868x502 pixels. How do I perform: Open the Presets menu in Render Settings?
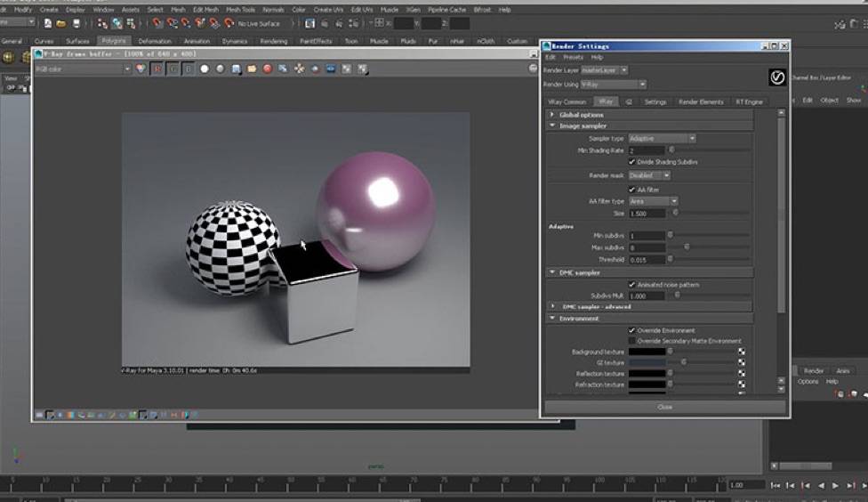(x=574, y=57)
